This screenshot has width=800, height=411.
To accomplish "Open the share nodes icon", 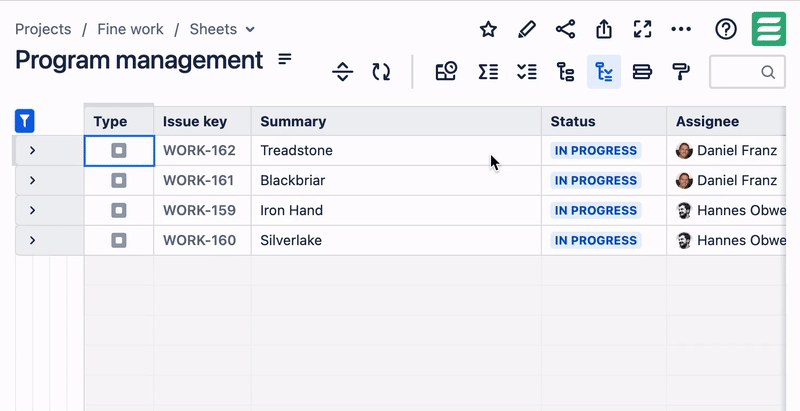I will click(565, 29).
